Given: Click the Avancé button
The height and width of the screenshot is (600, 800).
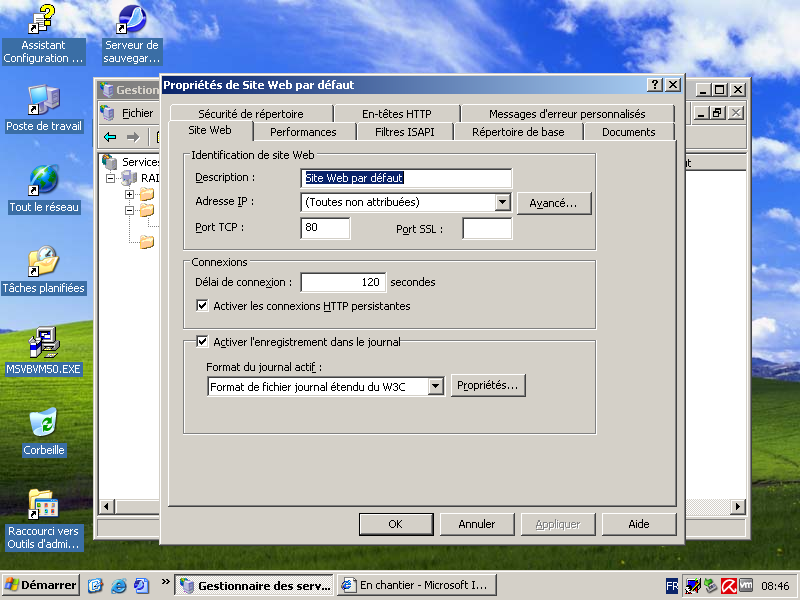Looking at the screenshot, I should 555,202.
